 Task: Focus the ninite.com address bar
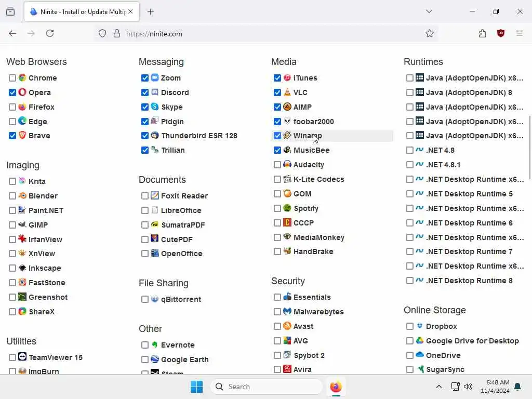(x=267, y=34)
